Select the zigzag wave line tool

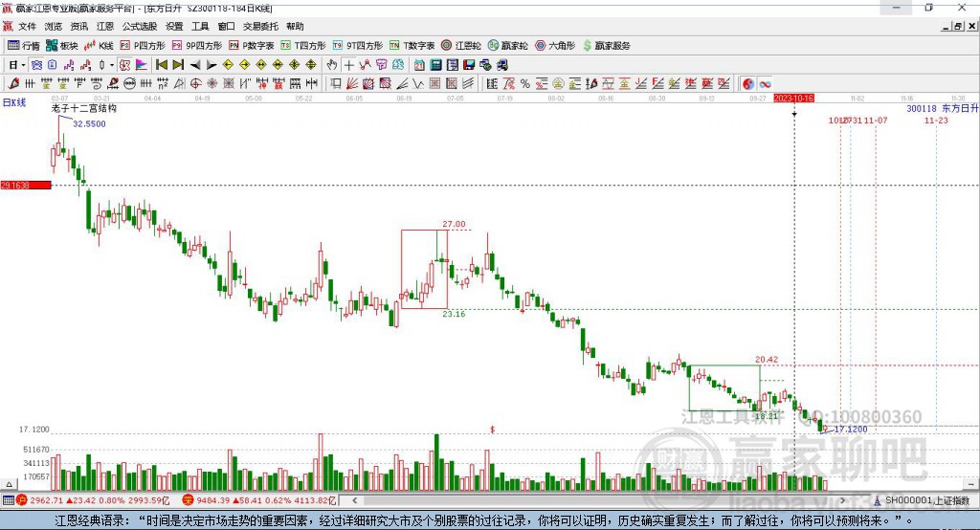[x=417, y=84]
